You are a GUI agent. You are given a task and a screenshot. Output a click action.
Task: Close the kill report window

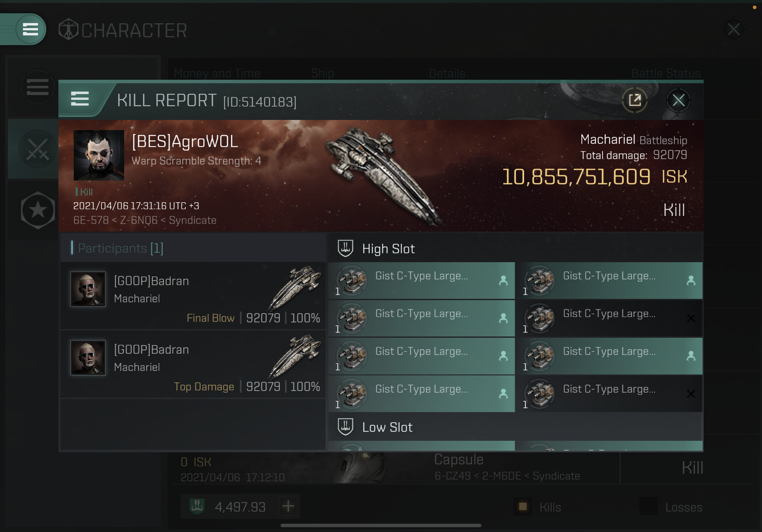point(678,100)
